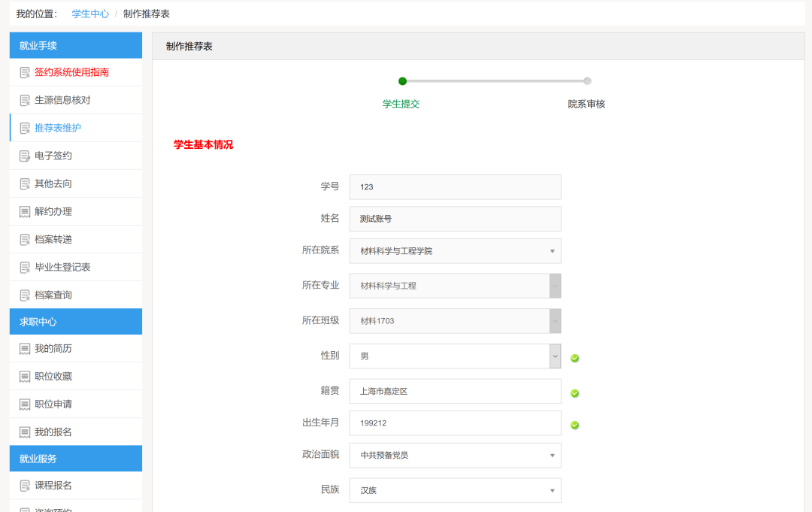Click the icon beside 课程报名
The width and height of the screenshot is (812, 512).
coord(25,486)
